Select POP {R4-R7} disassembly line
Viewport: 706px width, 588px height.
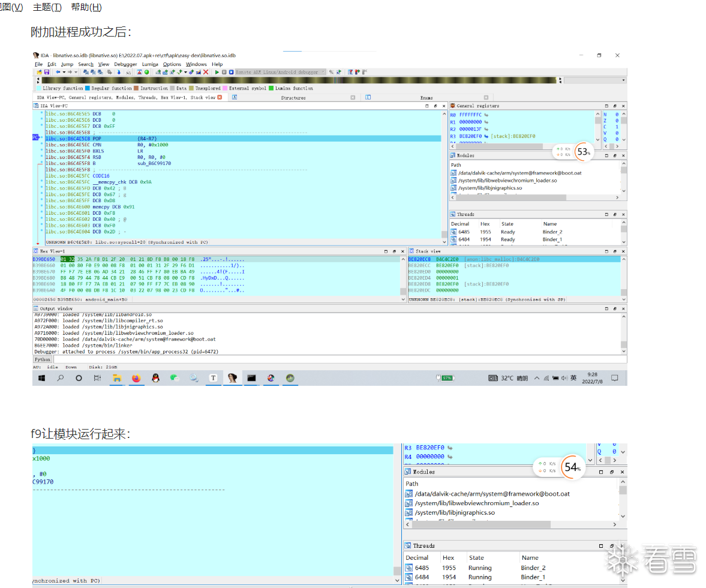pos(243,139)
